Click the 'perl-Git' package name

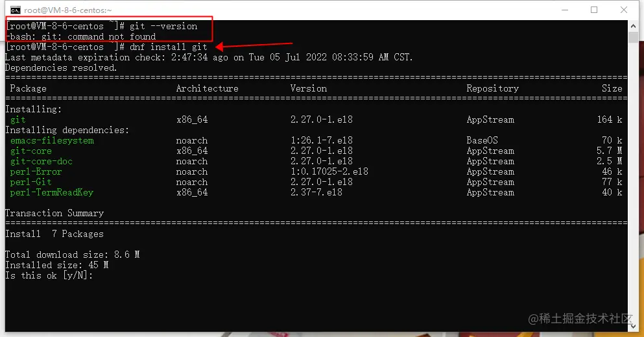(x=30, y=182)
